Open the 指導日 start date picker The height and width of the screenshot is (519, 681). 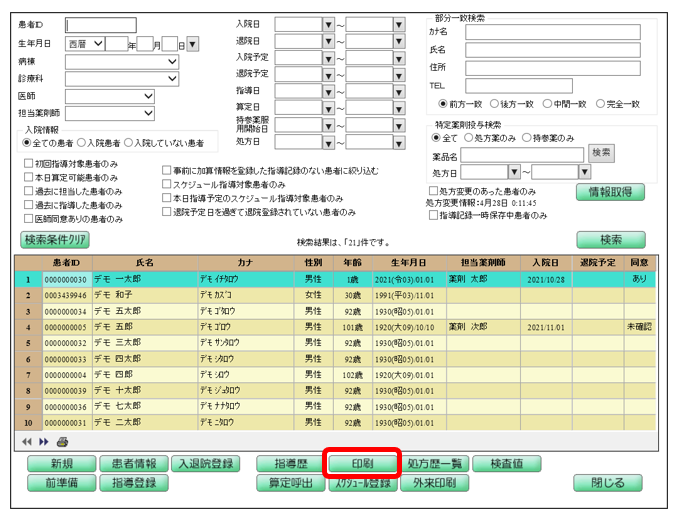[x=328, y=91]
